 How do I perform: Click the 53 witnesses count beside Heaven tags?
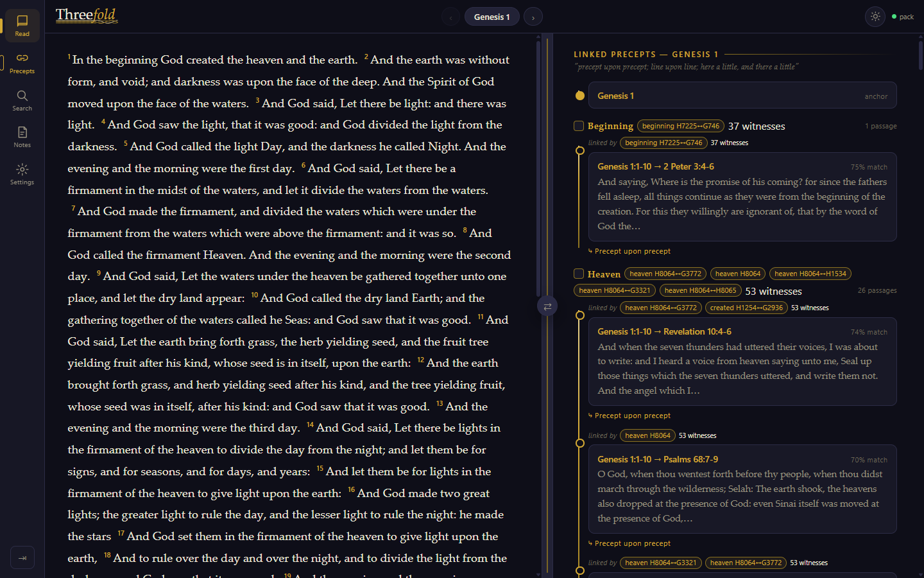pyautogui.click(x=773, y=292)
